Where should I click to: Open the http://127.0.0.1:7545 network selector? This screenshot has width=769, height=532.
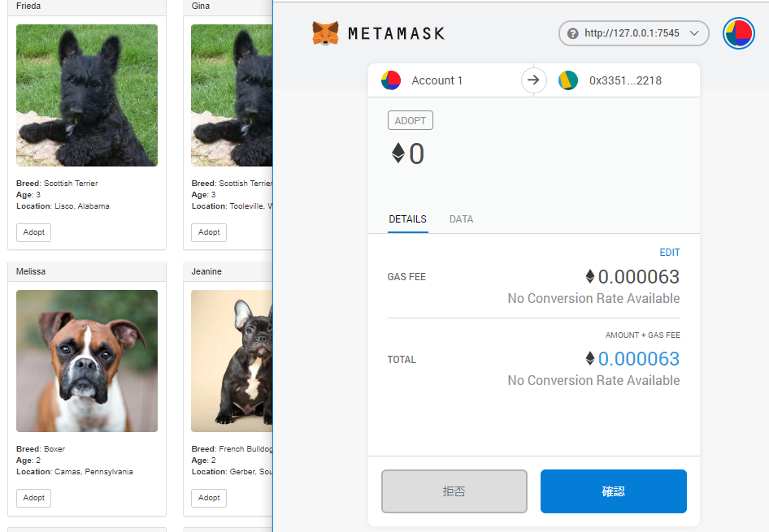click(633, 33)
